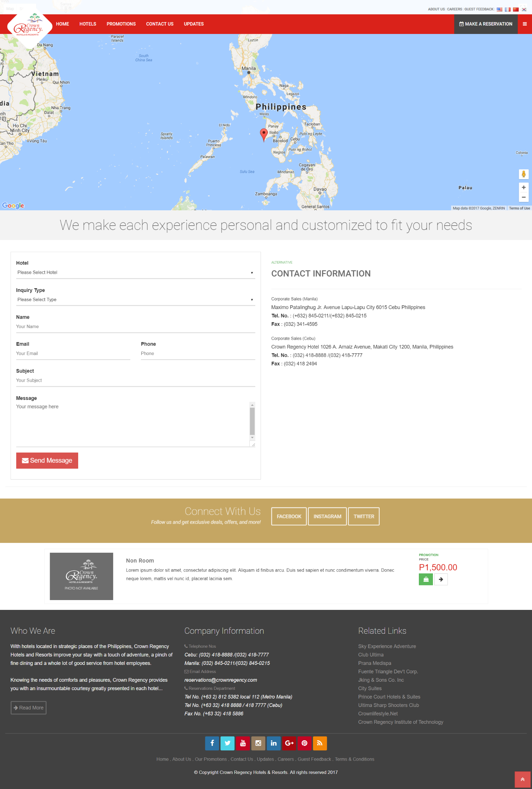
Task: Click the Make a Reservation button
Action: pos(486,24)
